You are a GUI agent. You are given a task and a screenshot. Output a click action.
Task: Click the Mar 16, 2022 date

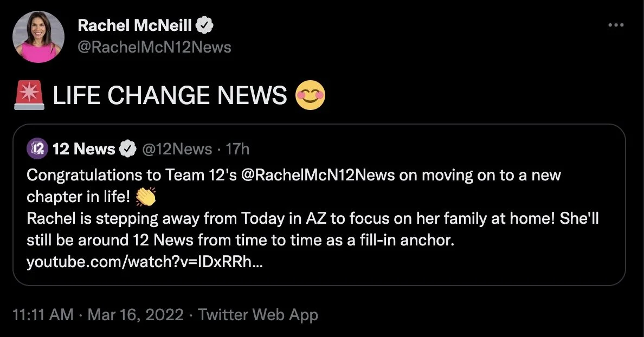pos(136,315)
